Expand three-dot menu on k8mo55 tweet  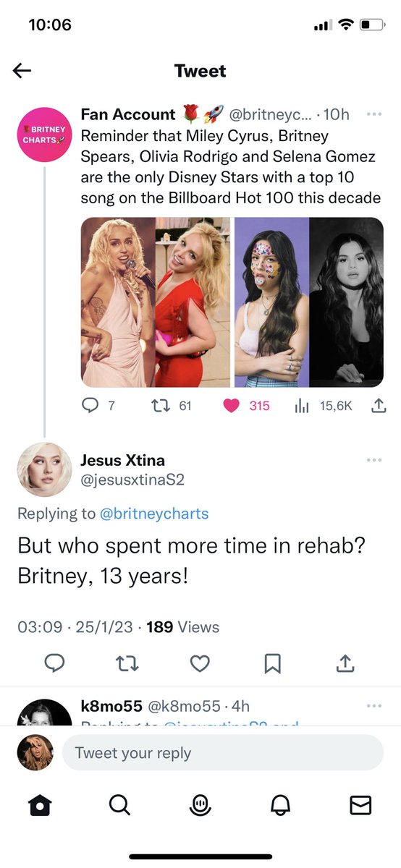click(374, 705)
